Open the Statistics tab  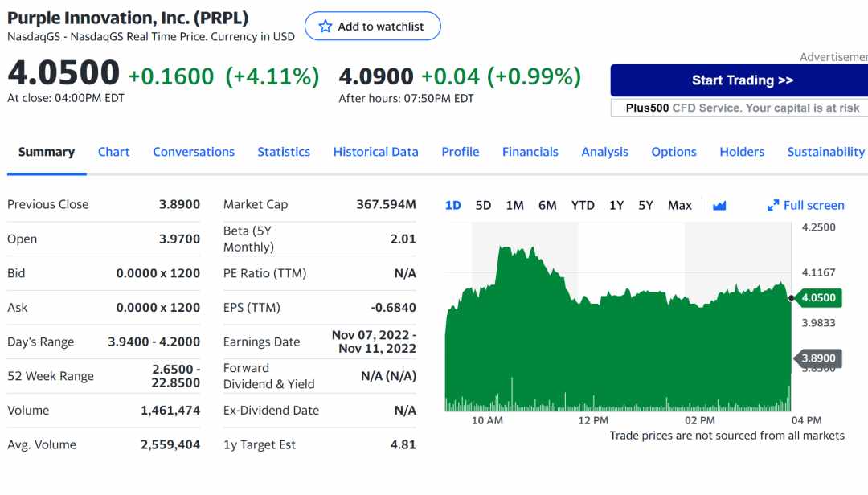[x=284, y=152]
